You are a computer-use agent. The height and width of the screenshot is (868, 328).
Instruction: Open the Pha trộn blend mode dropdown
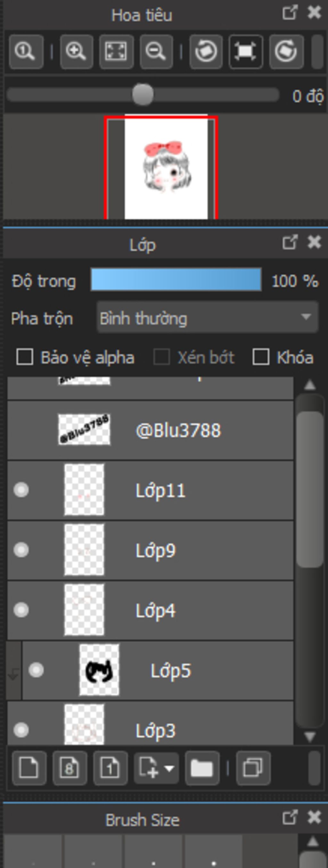point(207,317)
